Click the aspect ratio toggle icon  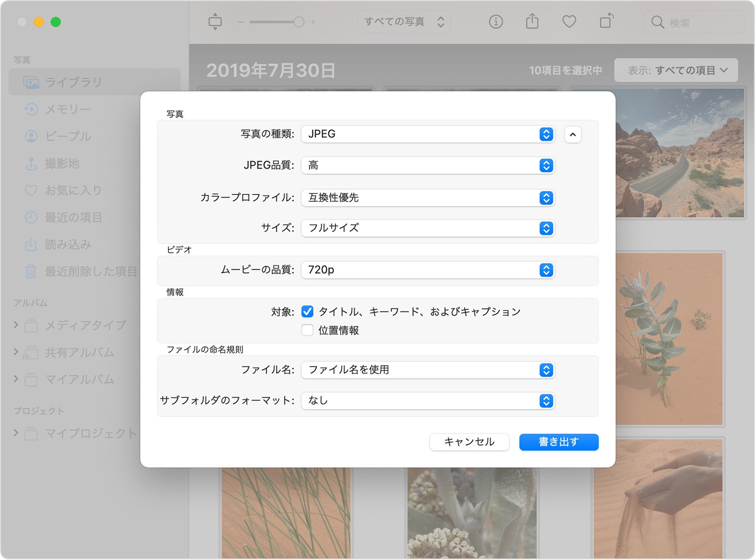point(215,22)
